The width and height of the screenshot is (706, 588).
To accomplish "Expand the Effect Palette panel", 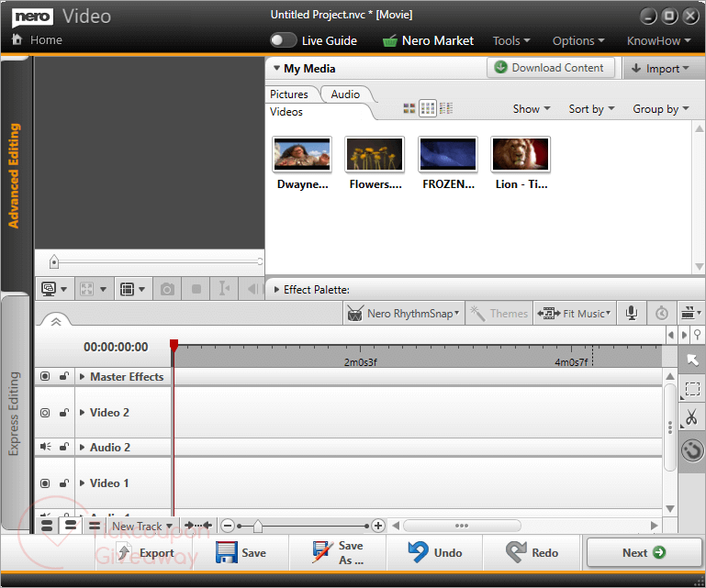I will point(276,290).
